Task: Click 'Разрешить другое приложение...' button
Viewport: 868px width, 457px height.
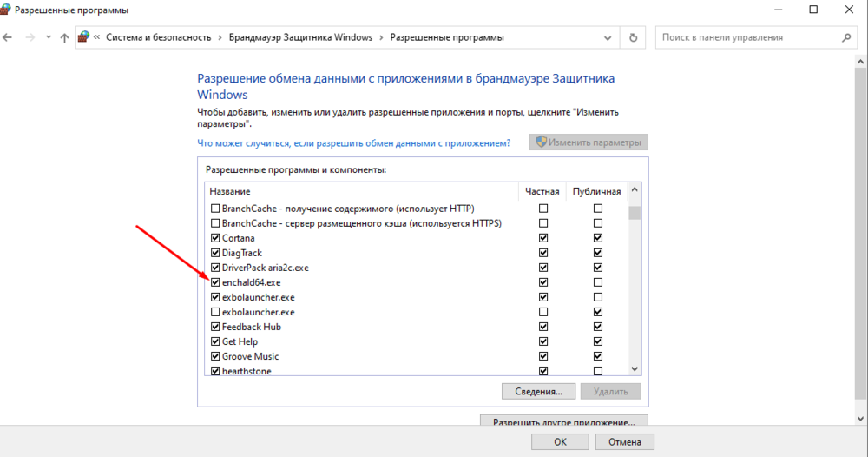Action: 564,421
